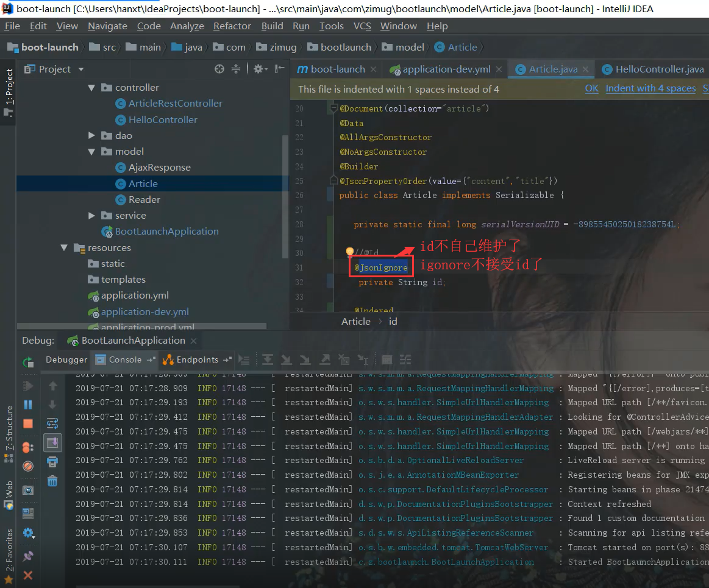Viewport: 709px width, 588px height.
Task: Open the Structure tool window stripe
Action: pyautogui.click(x=8, y=434)
